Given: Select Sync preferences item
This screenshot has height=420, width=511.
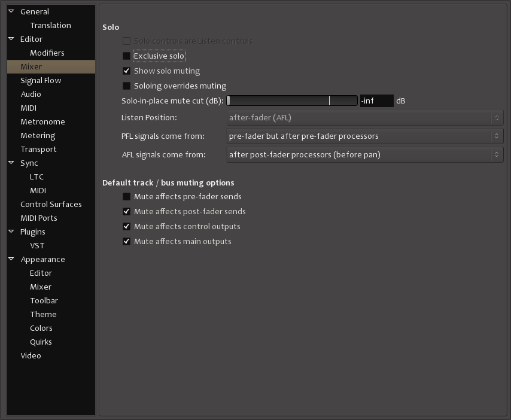Looking at the screenshot, I should tap(29, 163).
